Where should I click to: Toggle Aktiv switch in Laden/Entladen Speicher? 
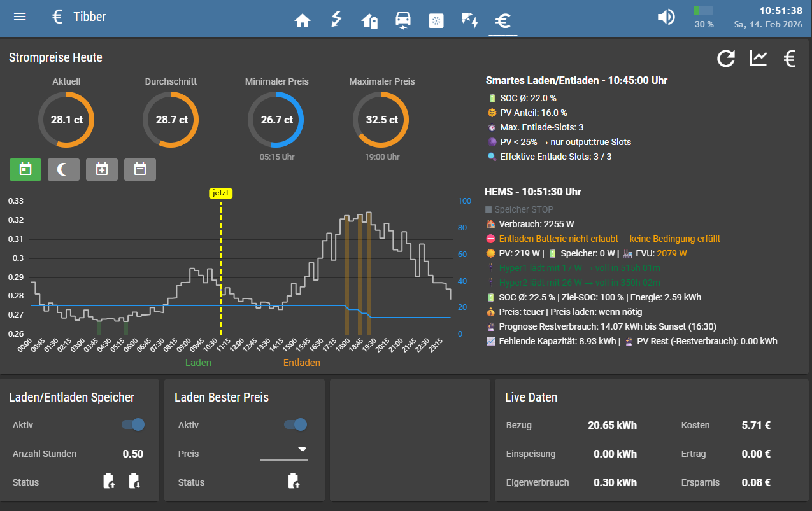tap(134, 425)
